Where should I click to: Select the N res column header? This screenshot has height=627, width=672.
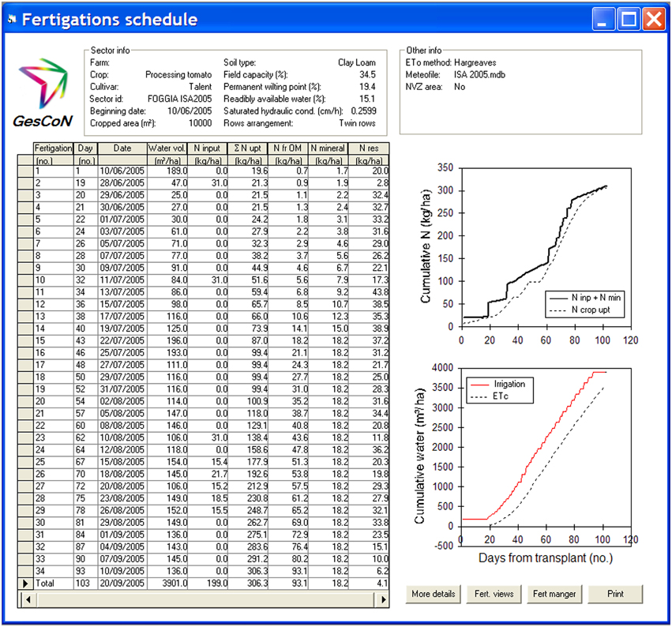(369, 148)
